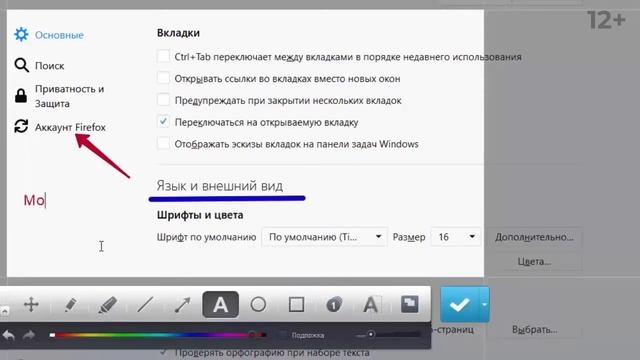Choose the white swatch at the color bar's start
This screenshot has width=640, height=360.
click(52, 335)
